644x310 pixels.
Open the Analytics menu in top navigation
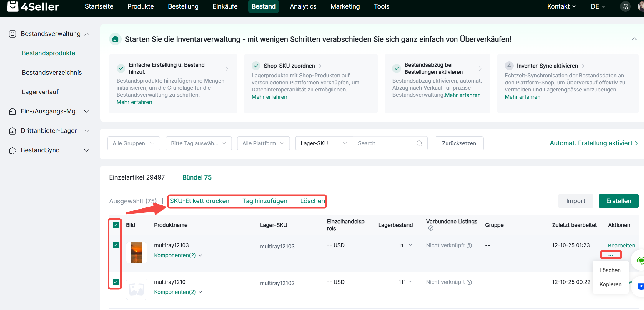[303, 6]
